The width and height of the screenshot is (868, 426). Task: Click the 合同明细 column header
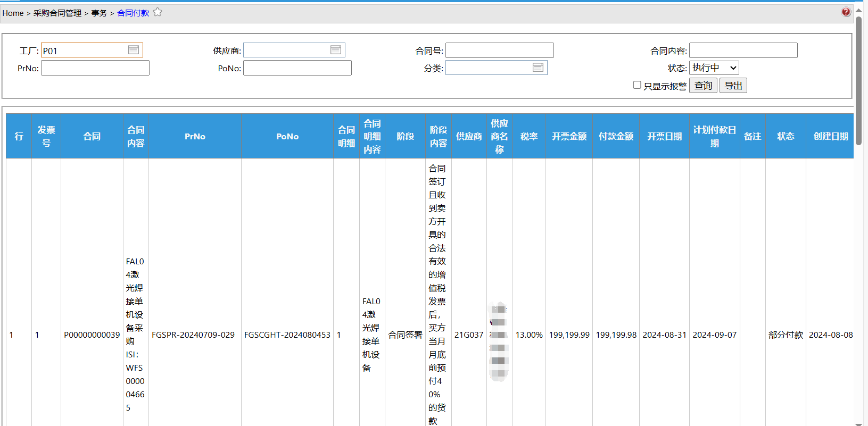(x=346, y=136)
